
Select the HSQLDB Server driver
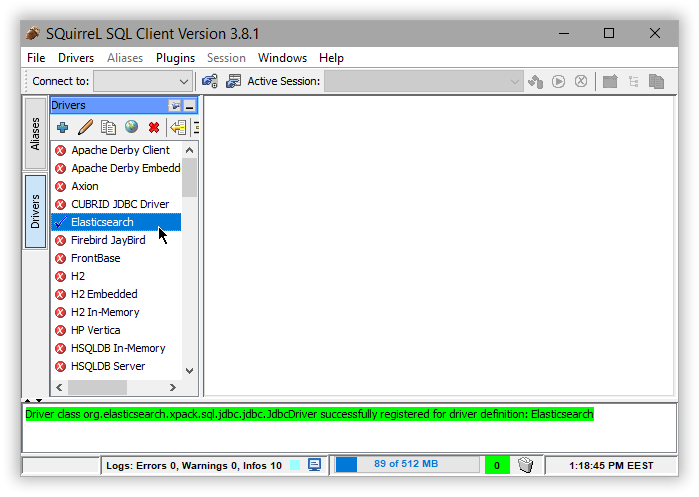(x=108, y=366)
